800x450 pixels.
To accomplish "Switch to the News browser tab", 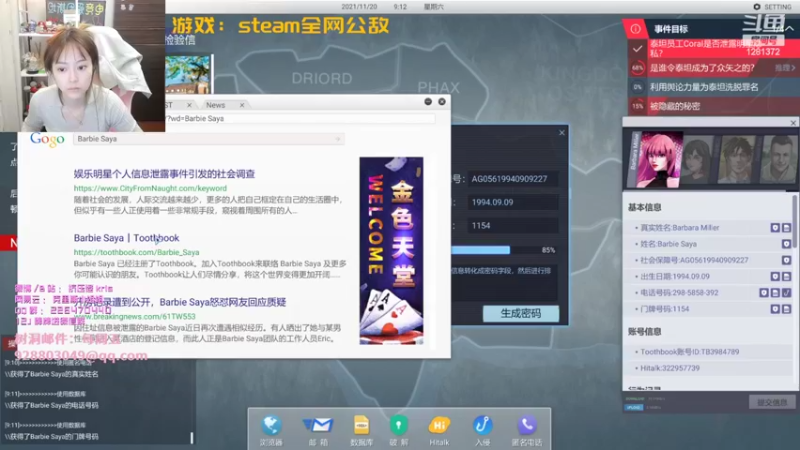I will 215,105.
